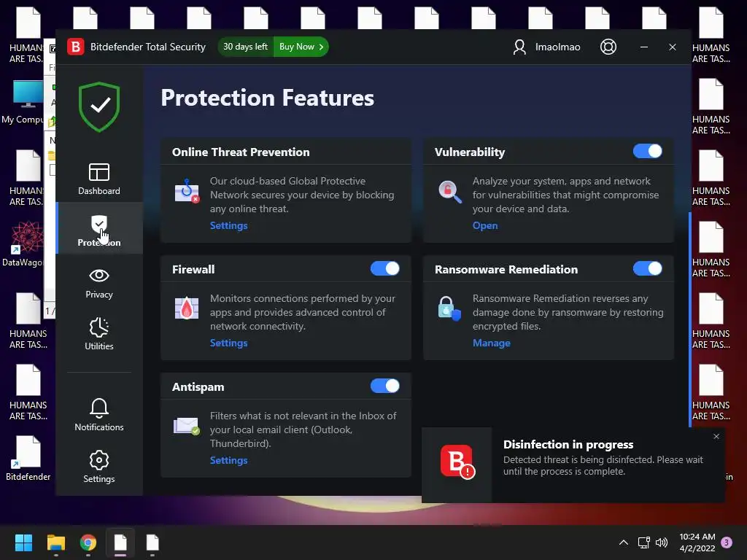Click the notification count badge 3

coord(727,542)
